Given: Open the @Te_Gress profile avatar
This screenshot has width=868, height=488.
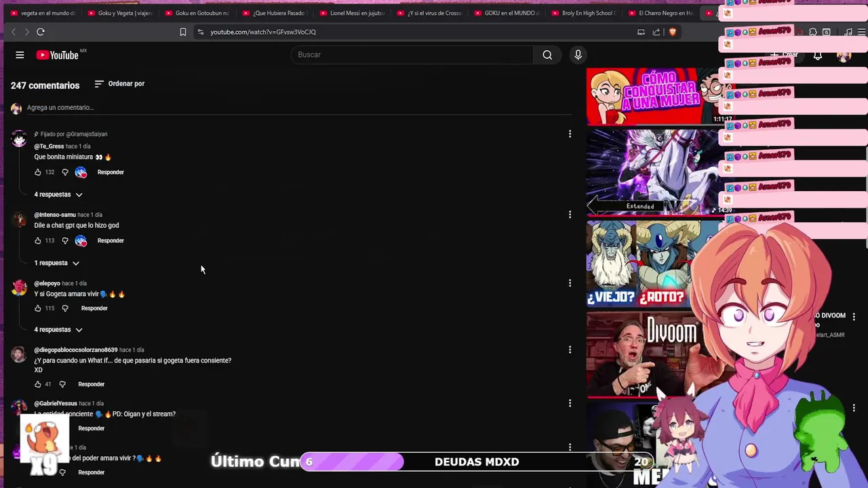Looking at the screenshot, I should click(19, 138).
